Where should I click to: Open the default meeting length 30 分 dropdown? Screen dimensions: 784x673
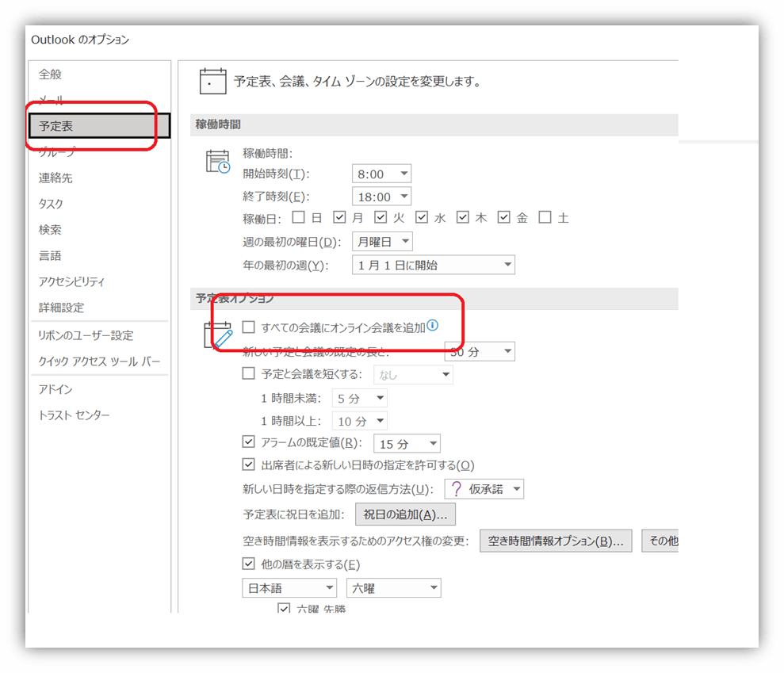coord(480,351)
